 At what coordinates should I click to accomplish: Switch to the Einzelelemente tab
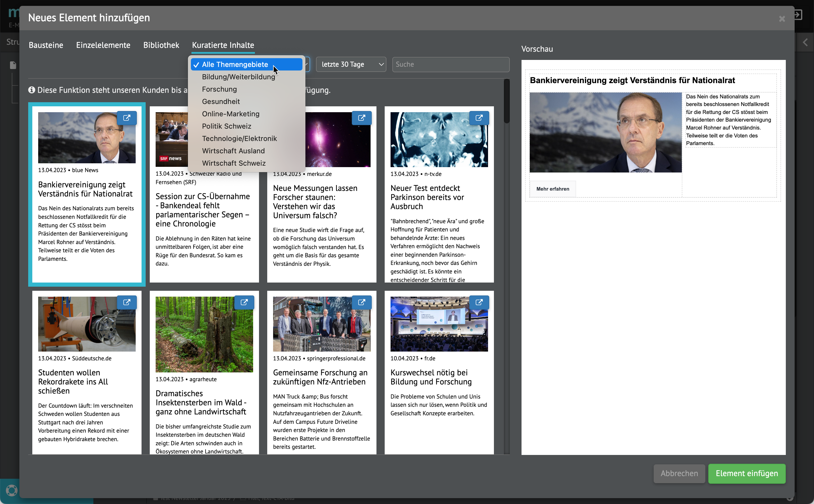pos(103,45)
